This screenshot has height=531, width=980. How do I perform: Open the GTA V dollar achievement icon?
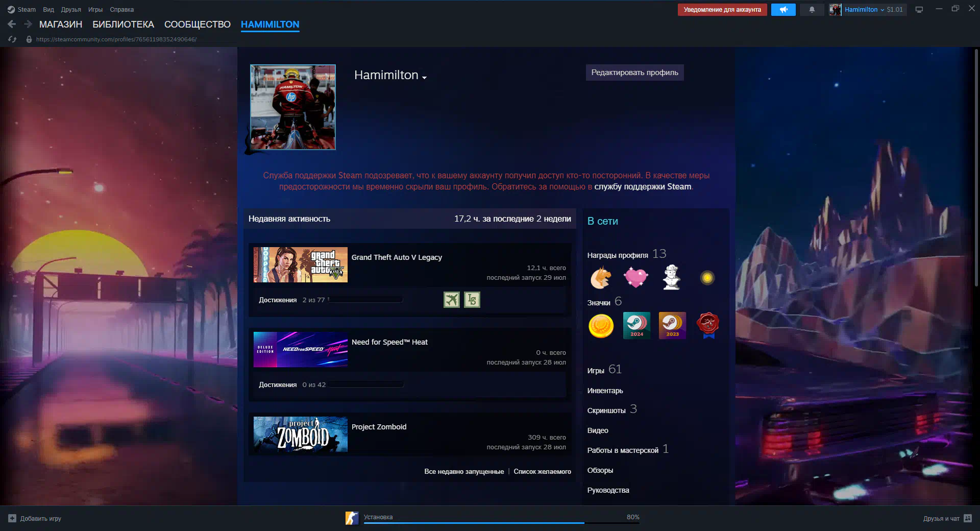point(472,300)
